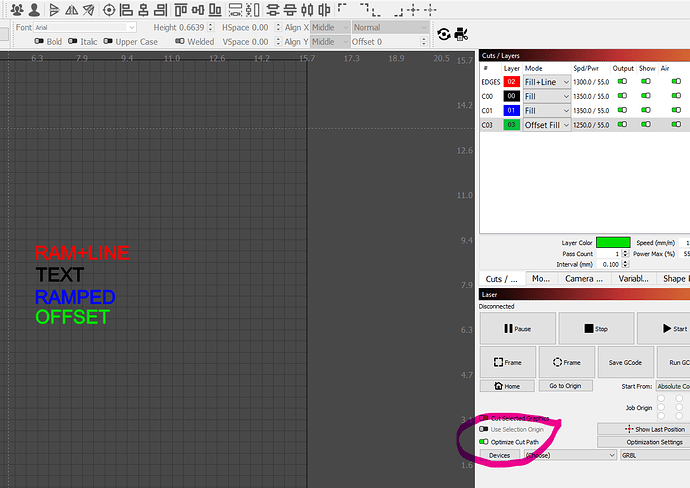Click the Interval (mm) input field
690x488 pixels.
coord(611,264)
